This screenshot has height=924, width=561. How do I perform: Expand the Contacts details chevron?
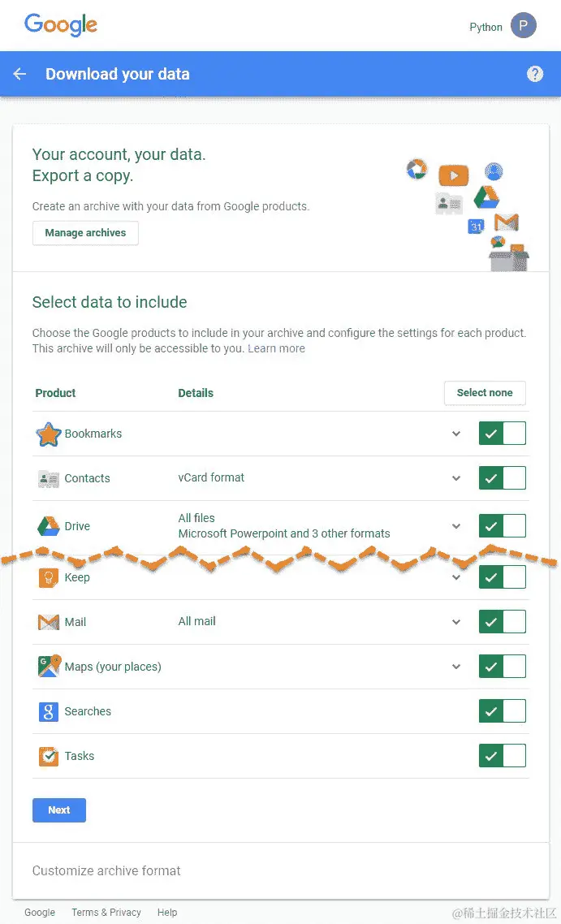pos(456,478)
